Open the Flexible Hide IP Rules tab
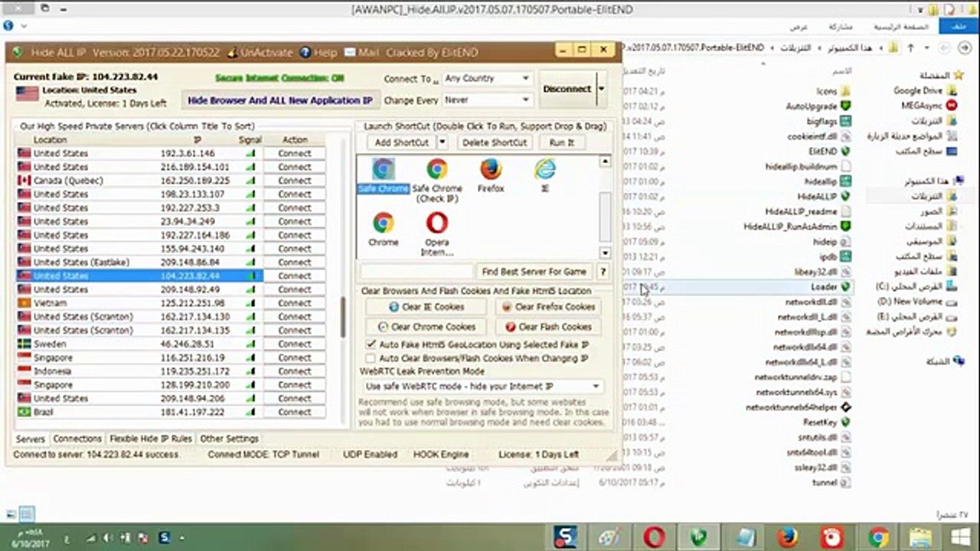This screenshot has width=980, height=551. pos(150,439)
